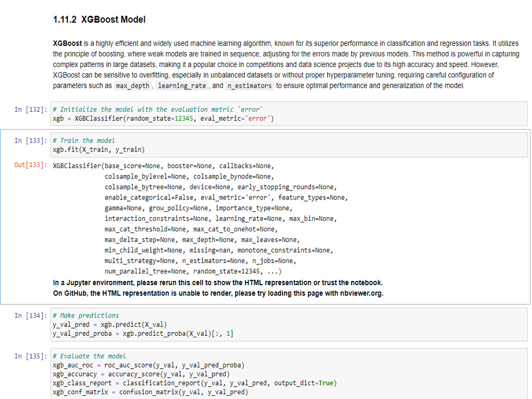Click code cell In [135] evaluating the model
This screenshot has height=399, width=532.
pyautogui.click(x=289, y=373)
